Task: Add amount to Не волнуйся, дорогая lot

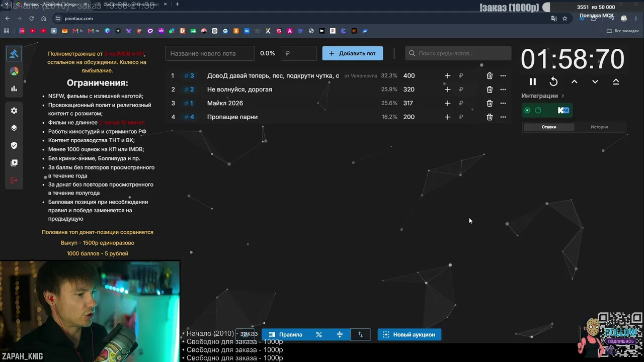Action: (x=448, y=89)
